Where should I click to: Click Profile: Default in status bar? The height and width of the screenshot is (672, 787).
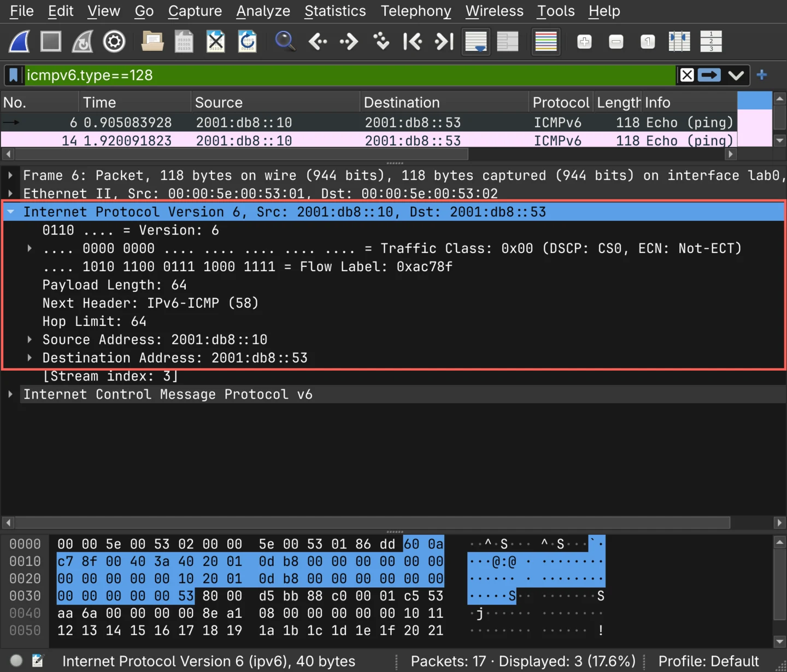(x=708, y=661)
